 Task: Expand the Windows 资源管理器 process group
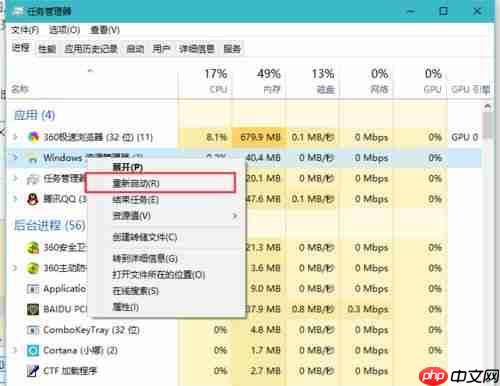click(15, 157)
